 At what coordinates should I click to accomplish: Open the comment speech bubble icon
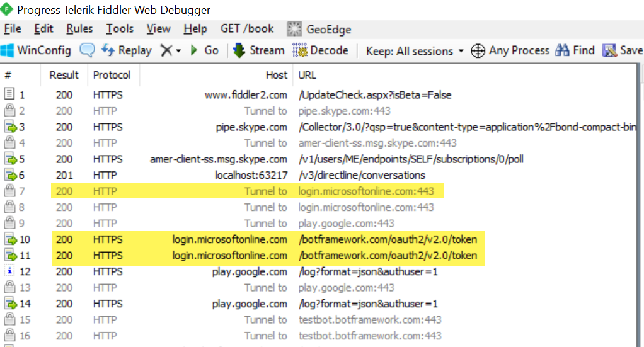87,50
